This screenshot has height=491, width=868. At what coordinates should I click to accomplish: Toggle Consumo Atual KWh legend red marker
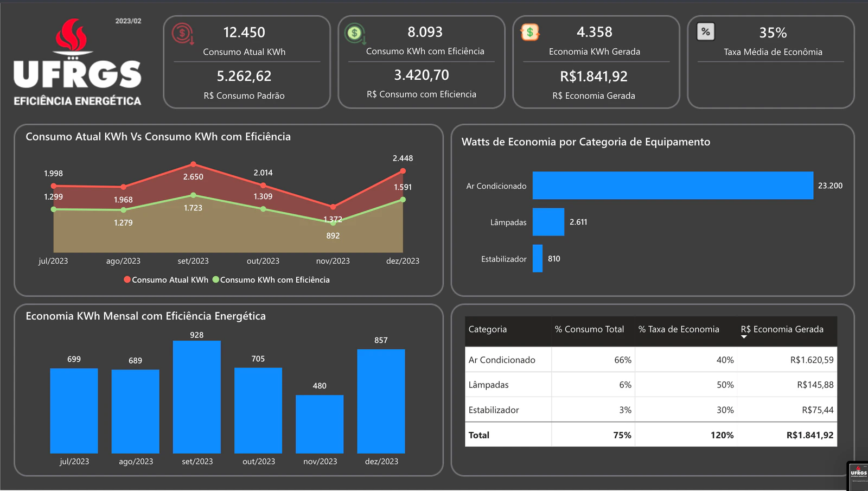click(127, 279)
